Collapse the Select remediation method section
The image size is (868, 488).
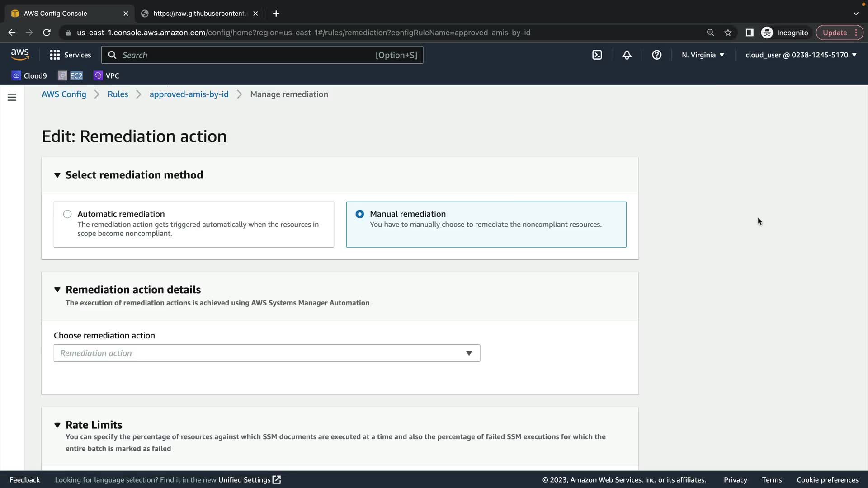(57, 175)
